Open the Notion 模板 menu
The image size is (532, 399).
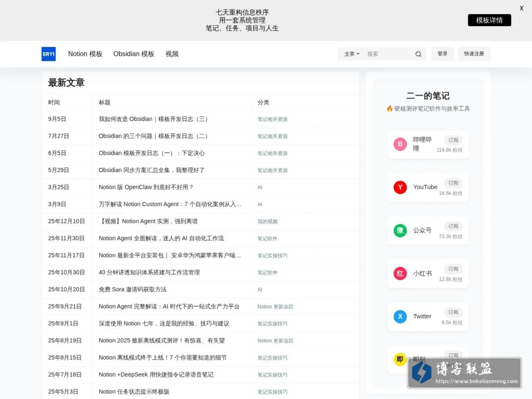(x=85, y=54)
